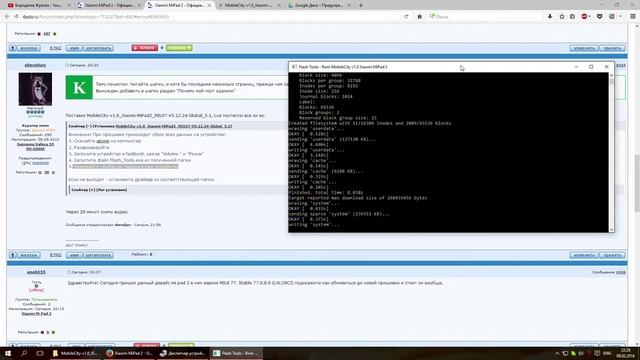Click Samsung Galaxy S5 device link
The image size is (640, 360).
point(35,146)
